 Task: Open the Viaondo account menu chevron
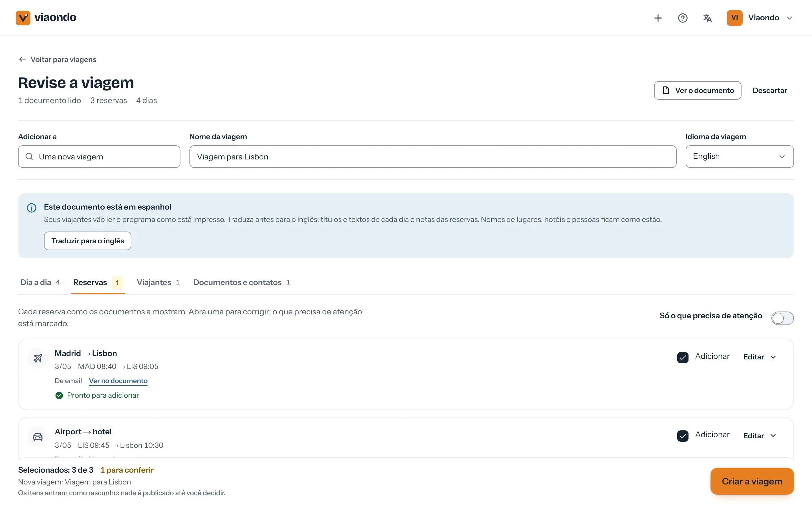click(x=789, y=18)
